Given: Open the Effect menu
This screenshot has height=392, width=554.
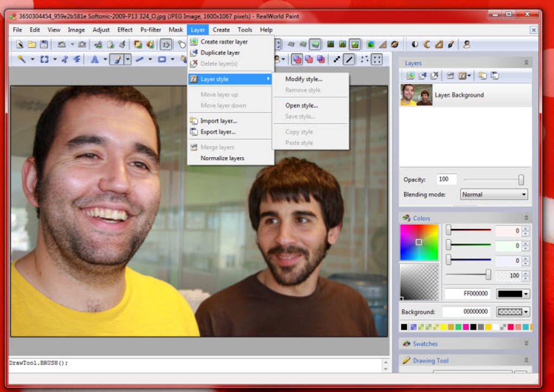Looking at the screenshot, I should pos(125,30).
